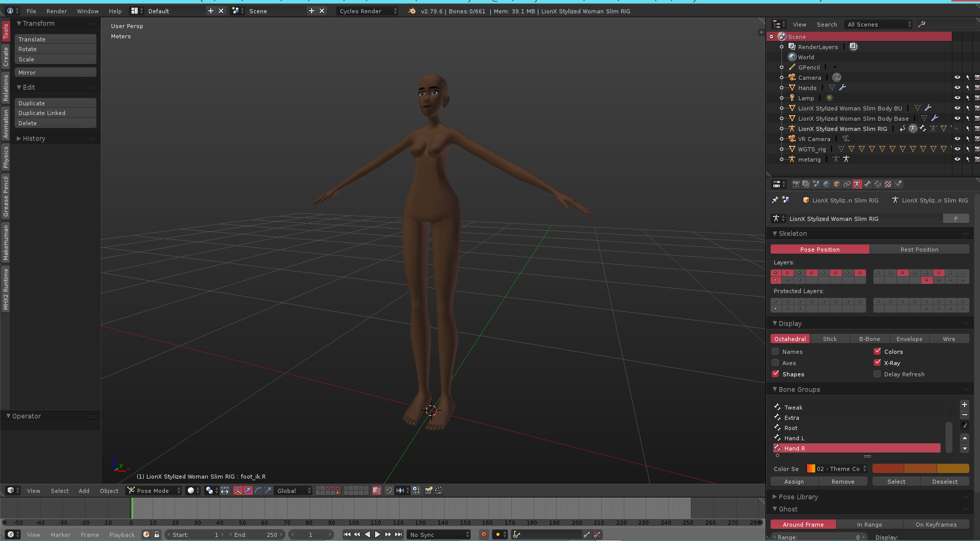Hide the Hands object in the outliner
The width and height of the screenshot is (980, 541).
957,87
